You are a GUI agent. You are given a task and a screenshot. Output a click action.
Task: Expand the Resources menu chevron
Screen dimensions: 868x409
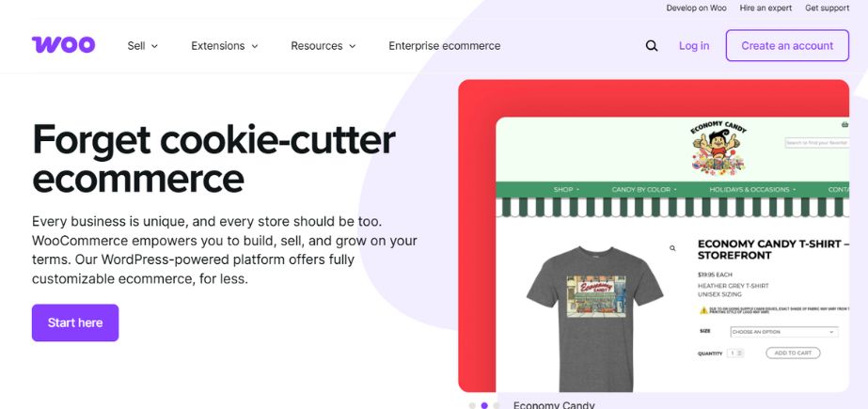[x=352, y=46]
